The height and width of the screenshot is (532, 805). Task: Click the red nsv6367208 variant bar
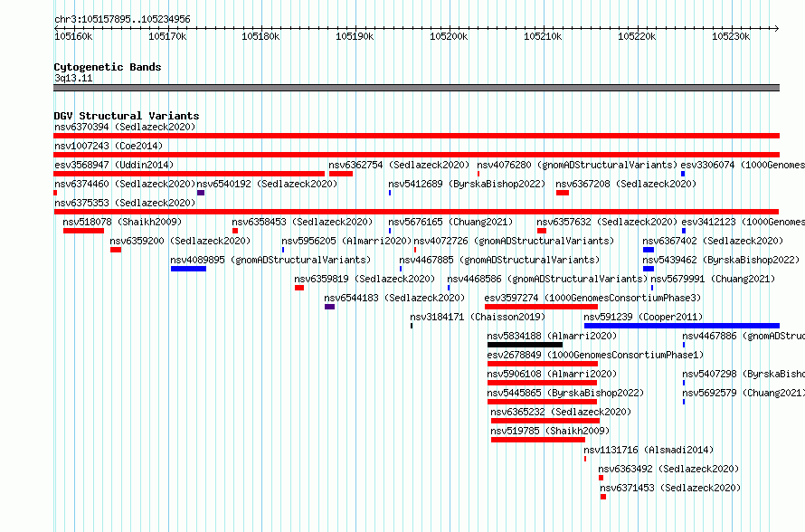coord(563,193)
